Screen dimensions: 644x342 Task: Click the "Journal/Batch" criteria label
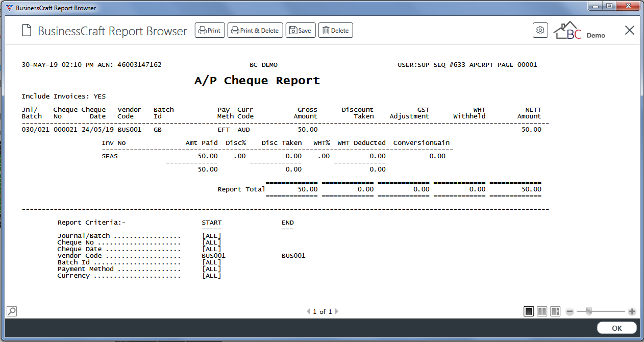[84, 236]
